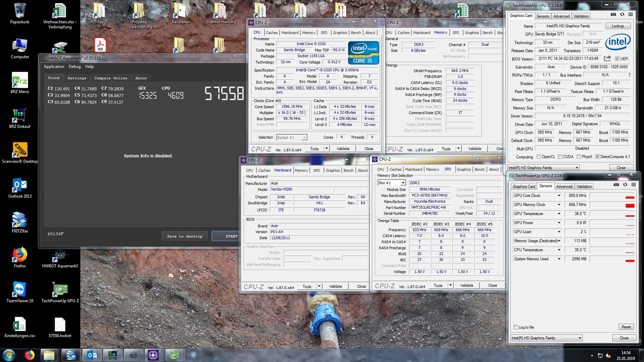Expand GPU selector in GPU-Z Graphics Card window

point(577,168)
